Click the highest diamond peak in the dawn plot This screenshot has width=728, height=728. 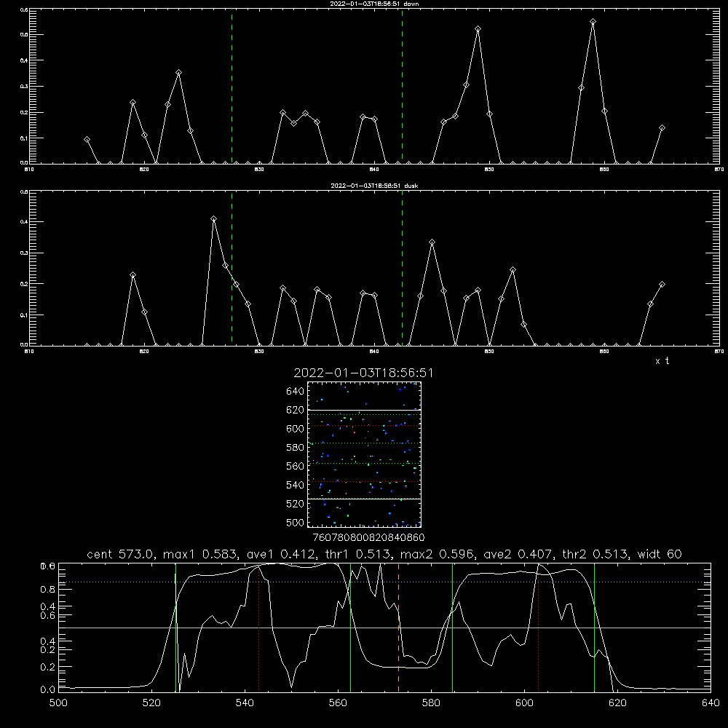click(x=593, y=22)
